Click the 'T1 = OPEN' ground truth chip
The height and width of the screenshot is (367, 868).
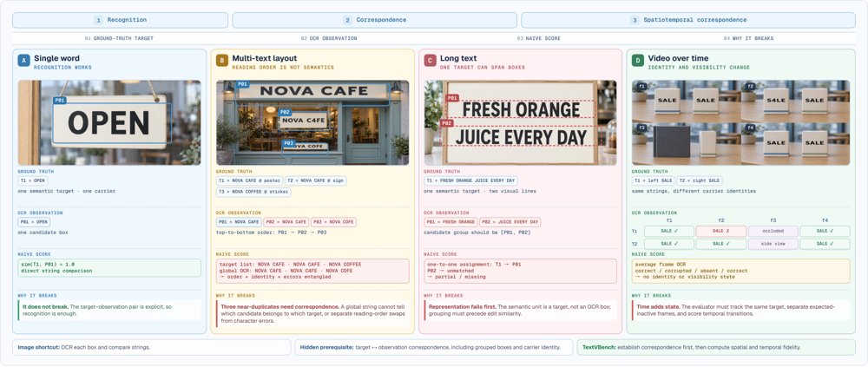pyautogui.click(x=33, y=181)
